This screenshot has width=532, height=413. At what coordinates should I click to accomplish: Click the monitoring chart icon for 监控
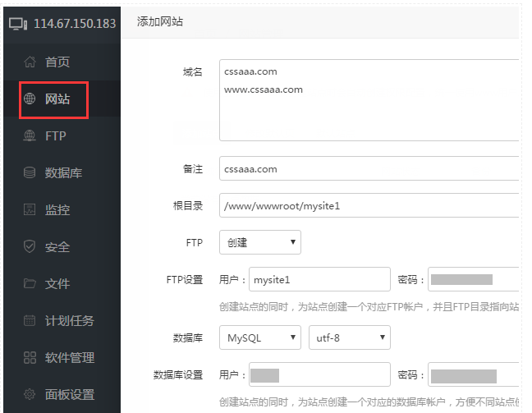coord(30,209)
